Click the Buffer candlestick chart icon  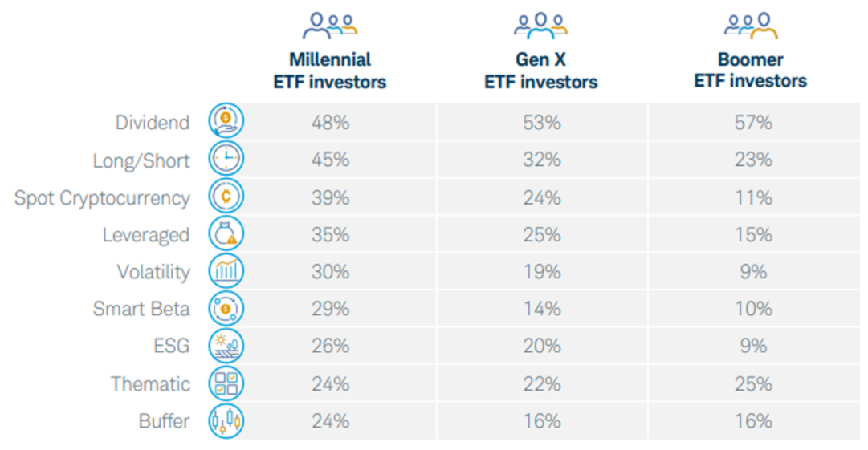[x=226, y=421]
